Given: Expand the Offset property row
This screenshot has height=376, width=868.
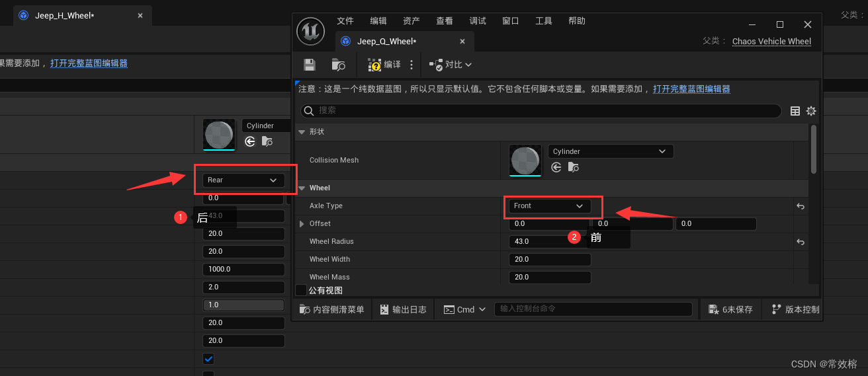Looking at the screenshot, I should 302,224.
